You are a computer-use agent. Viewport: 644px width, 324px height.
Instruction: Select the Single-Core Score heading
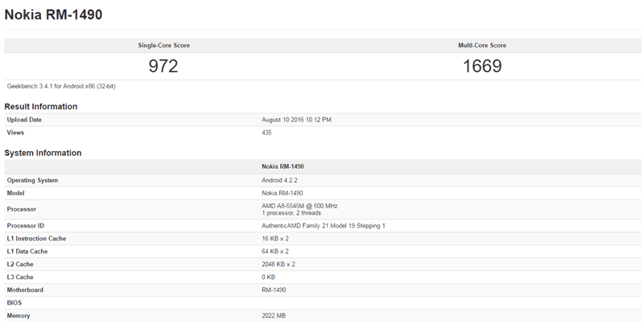tap(163, 45)
